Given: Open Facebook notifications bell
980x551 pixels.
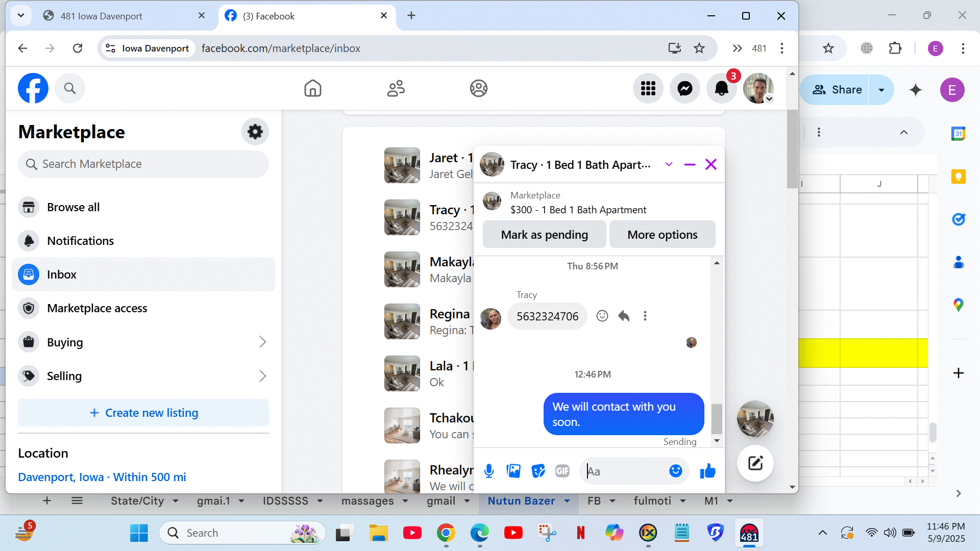Looking at the screenshot, I should 721,89.
